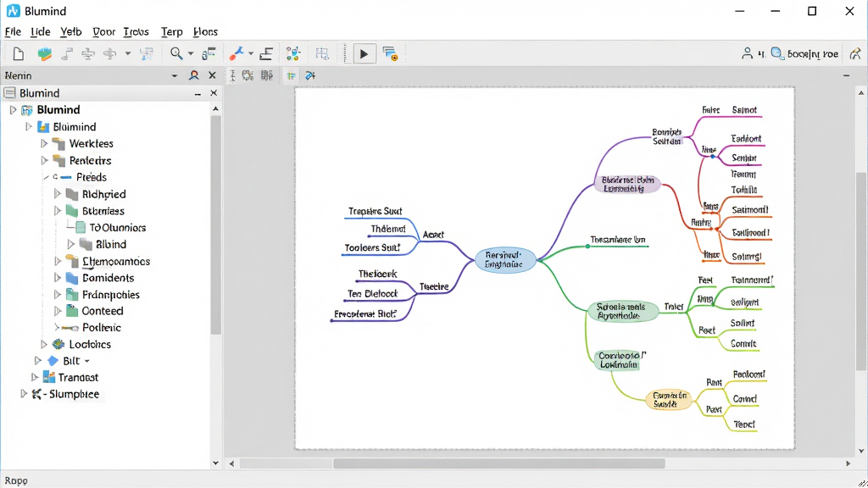Image resolution: width=868 pixels, height=488 pixels.
Task: Open the Lide menu
Action: pos(41,31)
